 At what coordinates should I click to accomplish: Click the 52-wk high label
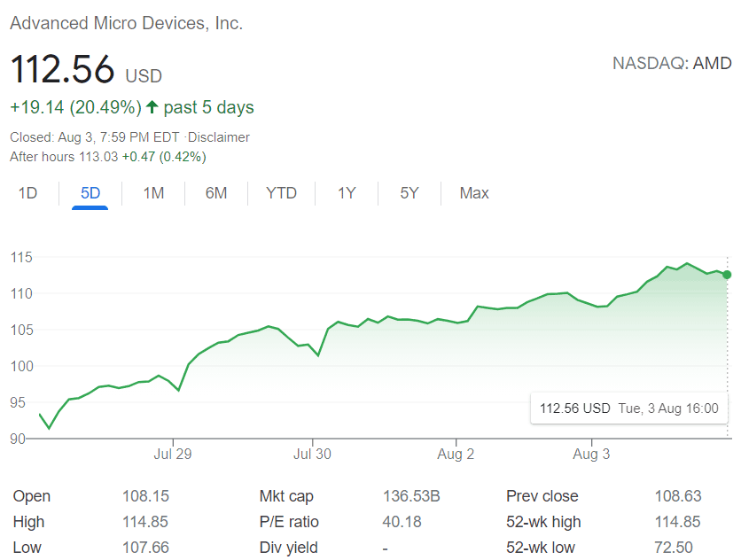pyautogui.click(x=543, y=522)
